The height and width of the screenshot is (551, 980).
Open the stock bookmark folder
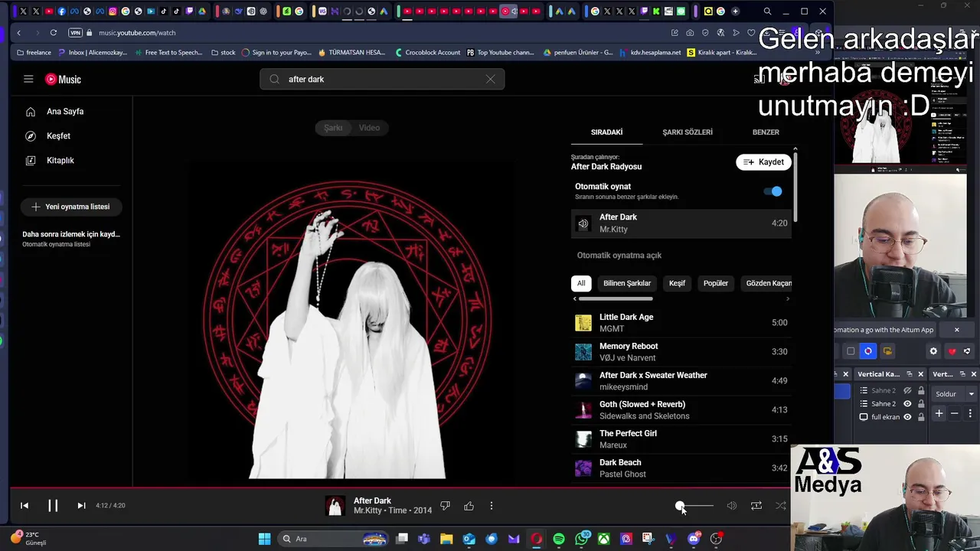(x=224, y=53)
